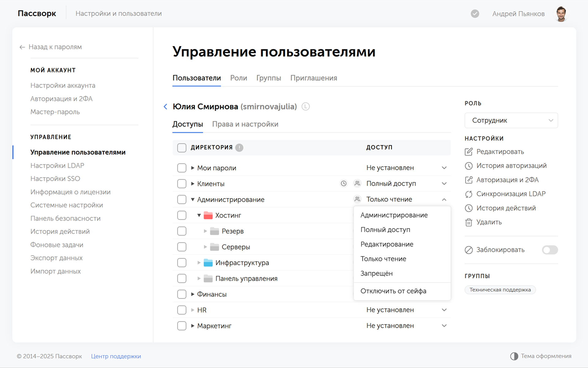
Task: Click the group icon in Администрирование row
Action: coord(357,199)
